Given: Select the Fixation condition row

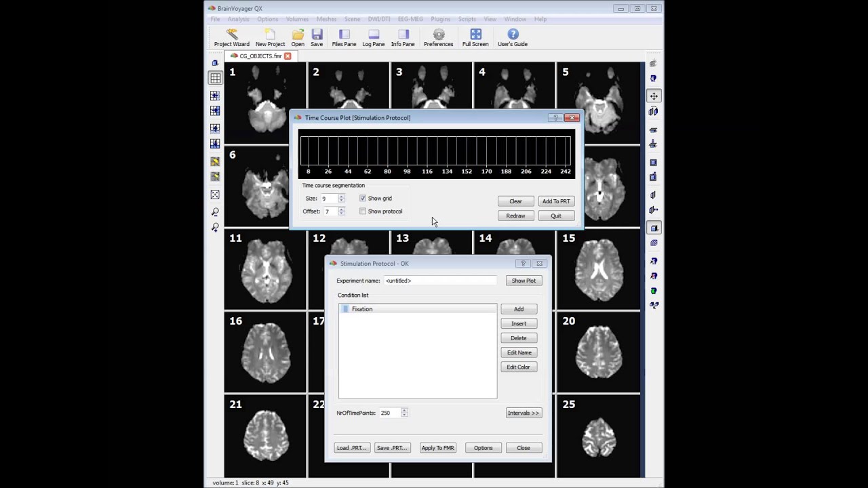Looking at the screenshot, I should [418, 309].
